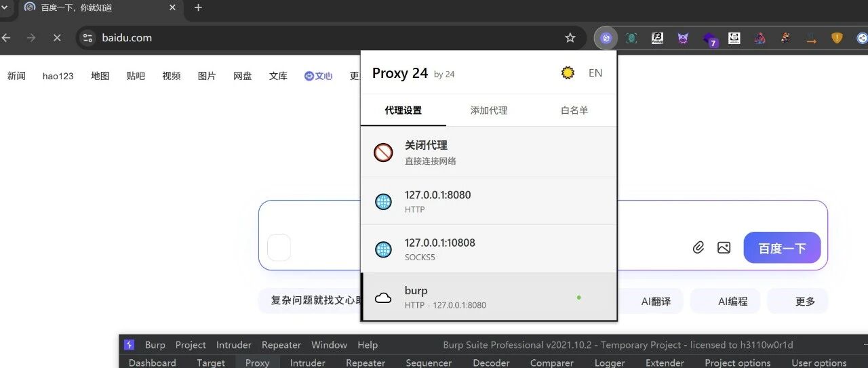Switch to the Proxy tab in Burp Suite
This screenshot has height=368, width=868.
(258, 363)
